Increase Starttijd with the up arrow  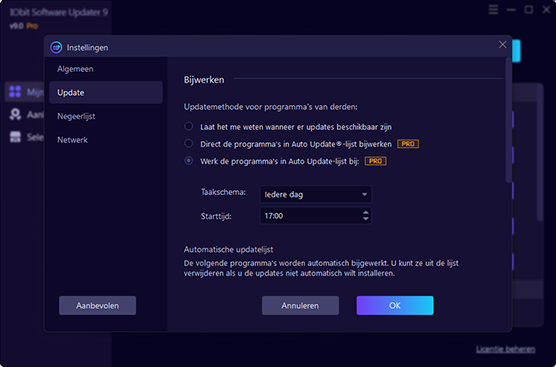366,212
